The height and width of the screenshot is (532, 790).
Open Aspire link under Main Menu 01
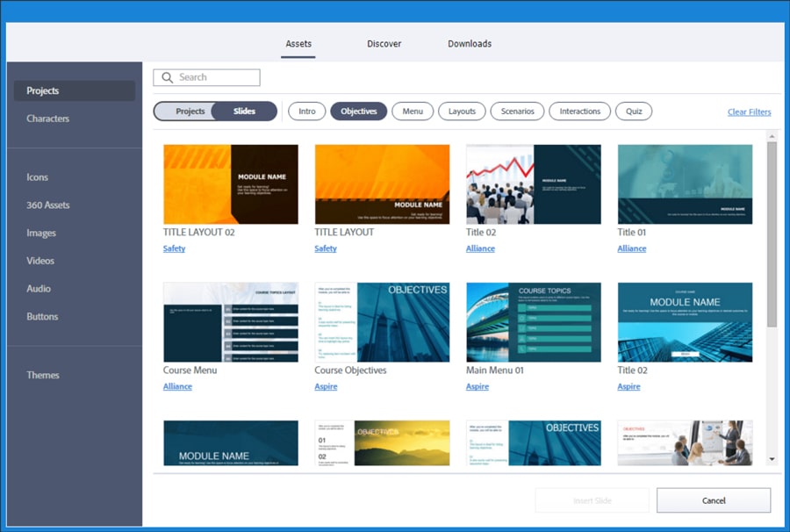coord(478,386)
